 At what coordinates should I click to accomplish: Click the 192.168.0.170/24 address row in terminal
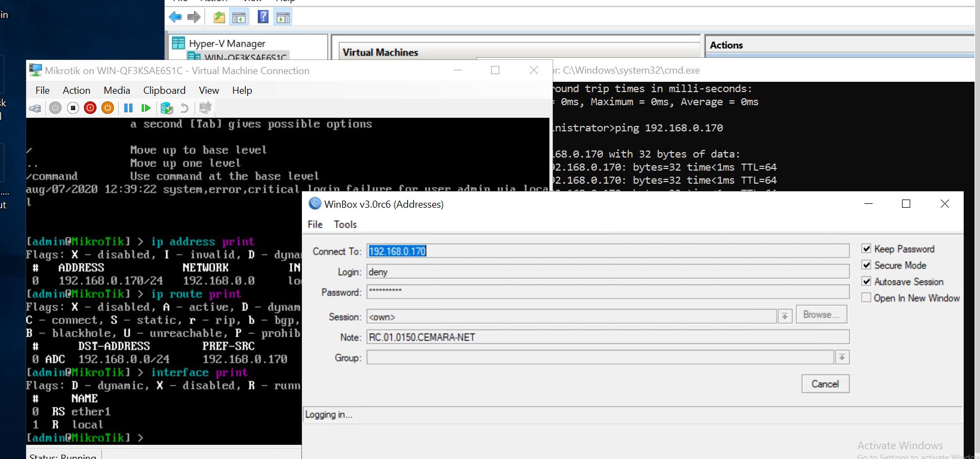(x=164, y=281)
